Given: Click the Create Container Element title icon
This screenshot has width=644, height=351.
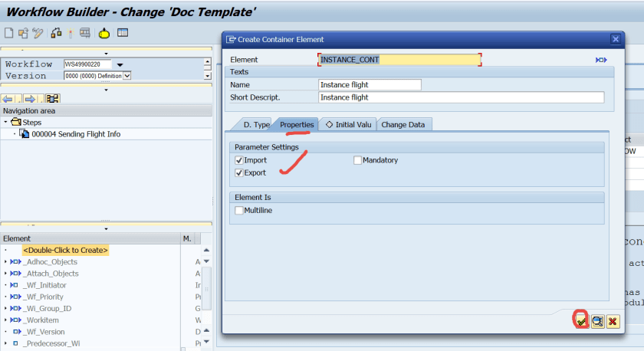Looking at the screenshot, I should point(231,39).
